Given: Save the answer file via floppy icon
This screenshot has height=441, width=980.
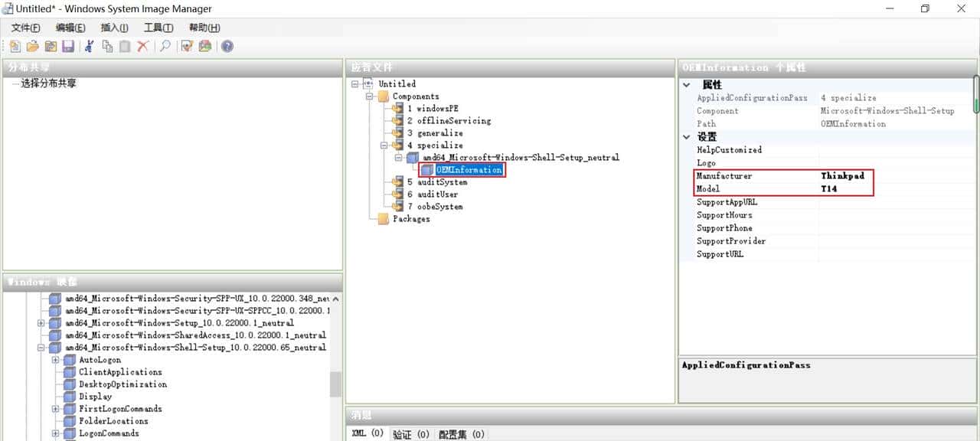Looking at the screenshot, I should click(x=68, y=47).
